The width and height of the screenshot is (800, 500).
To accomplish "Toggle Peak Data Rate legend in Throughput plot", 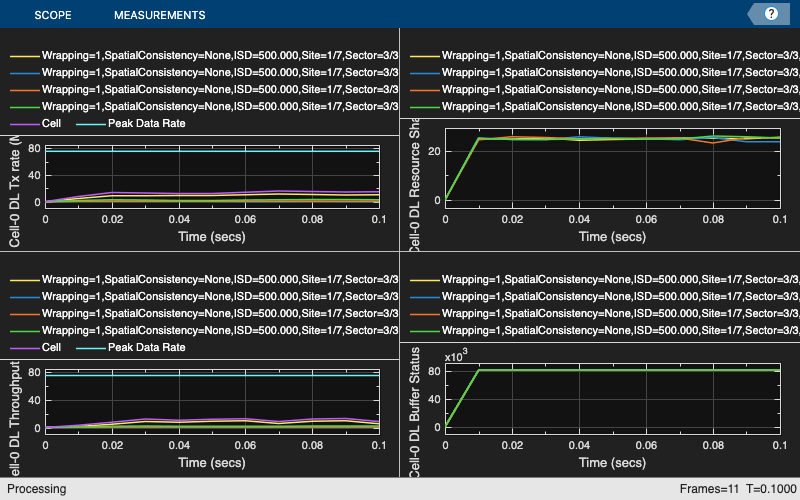I will 131,347.
